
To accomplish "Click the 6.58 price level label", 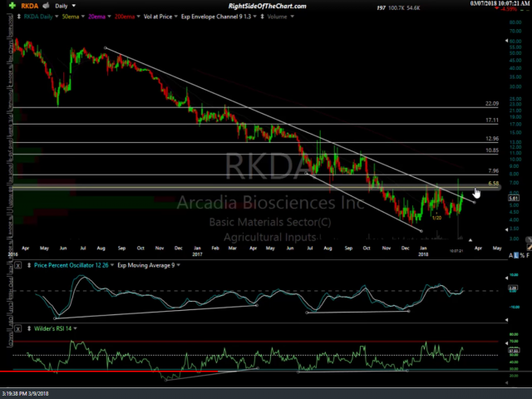I will pos(493,184).
